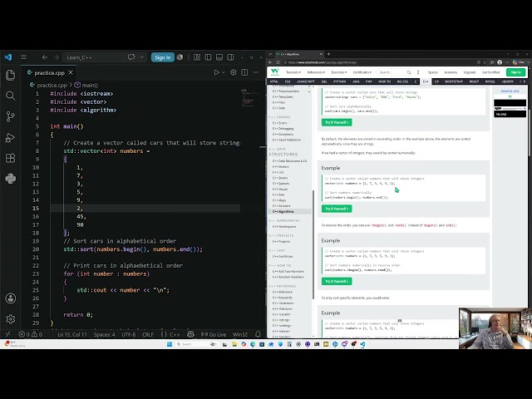Open the remote window status bar icon
The width and height of the screenshot is (532, 399).
(x=7, y=334)
